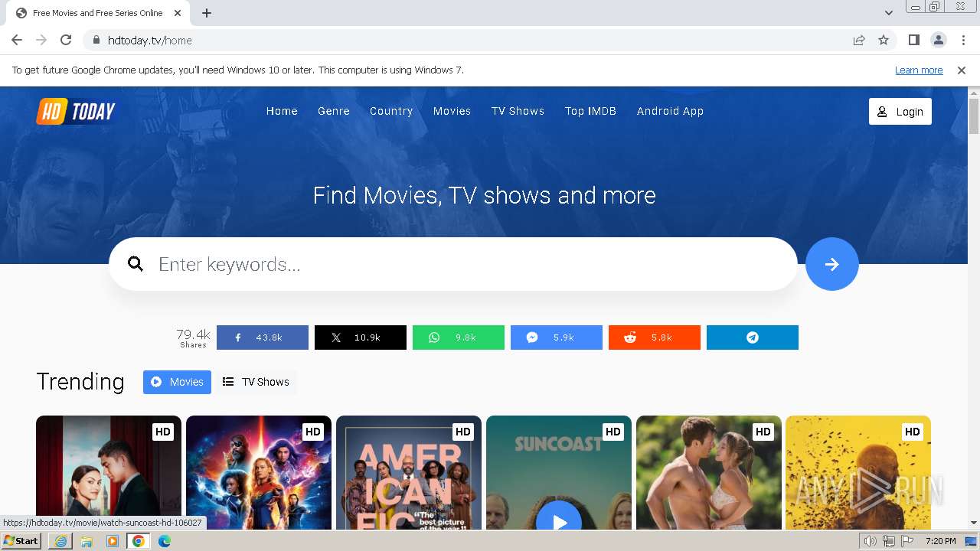Open the yellow bees movie poster

click(x=858, y=472)
